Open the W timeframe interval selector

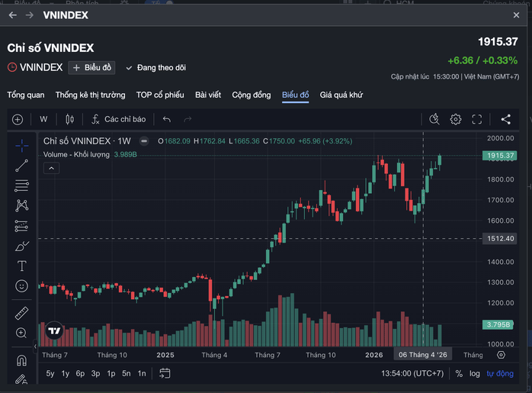(x=43, y=120)
